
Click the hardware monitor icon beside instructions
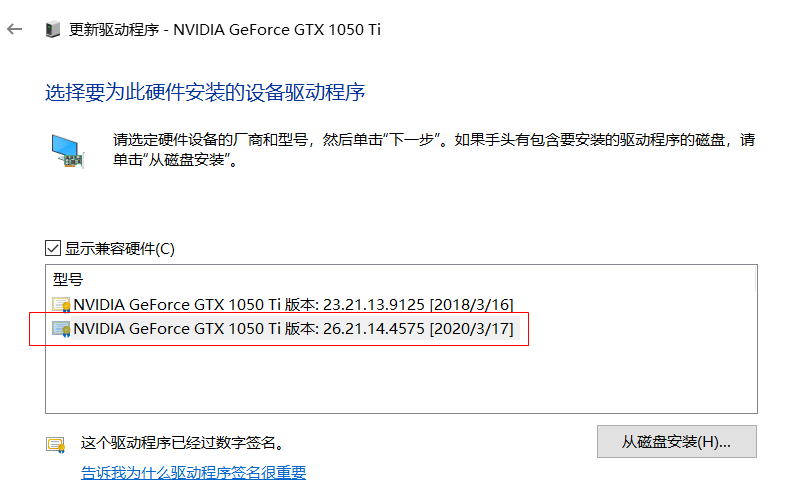click(67, 150)
